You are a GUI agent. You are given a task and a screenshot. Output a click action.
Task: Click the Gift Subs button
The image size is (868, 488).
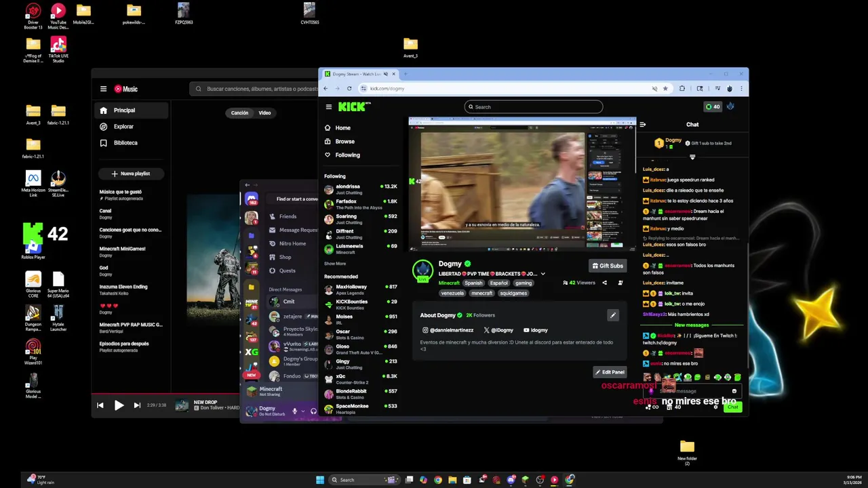click(x=607, y=266)
